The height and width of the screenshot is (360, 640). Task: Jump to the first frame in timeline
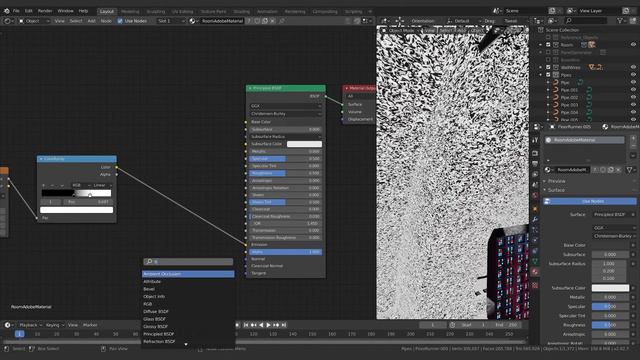tap(246, 325)
